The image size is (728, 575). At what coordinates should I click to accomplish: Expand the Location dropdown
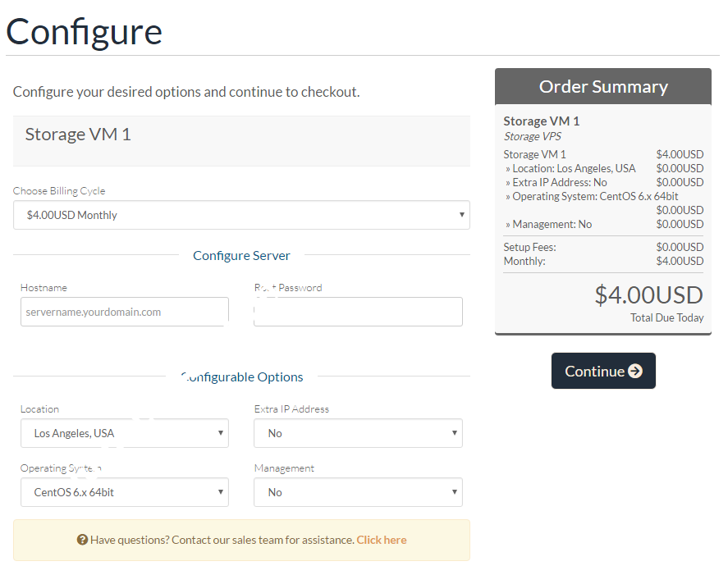124,433
